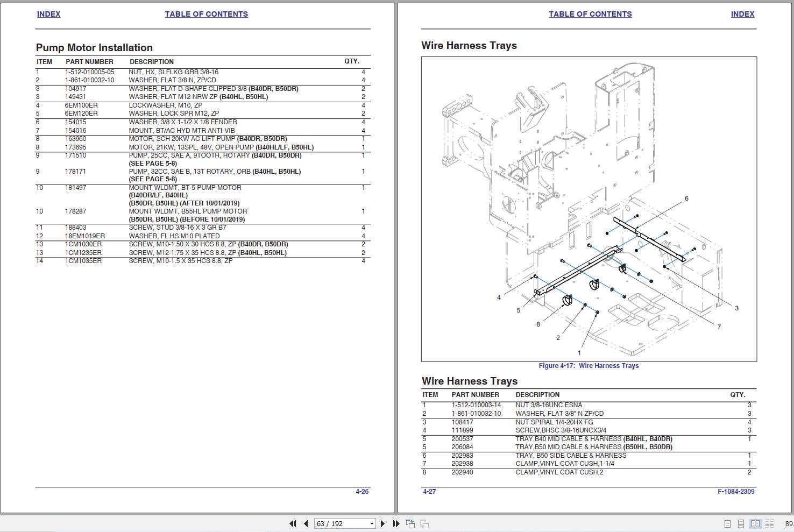
Task: Select part number 1CM1035ER
Action: 83,261
